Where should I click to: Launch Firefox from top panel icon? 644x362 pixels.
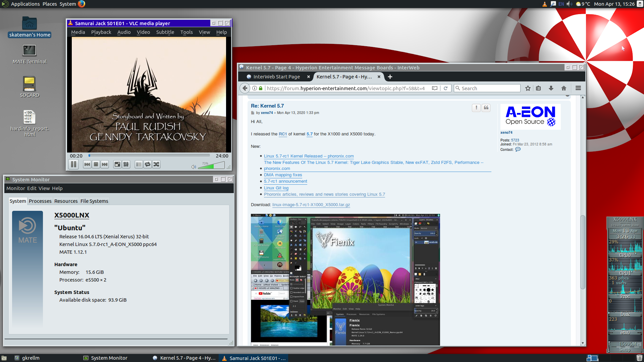click(82, 4)
